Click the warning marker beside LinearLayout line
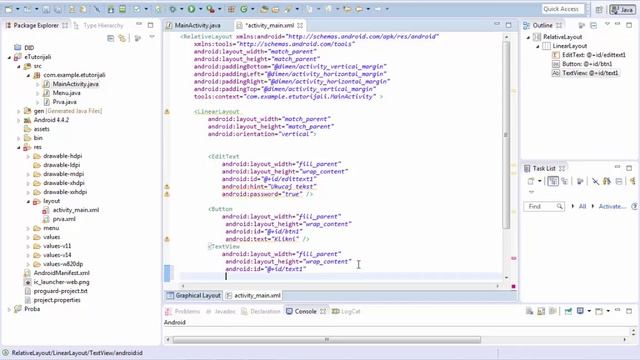640x360 pixels. 167,111
